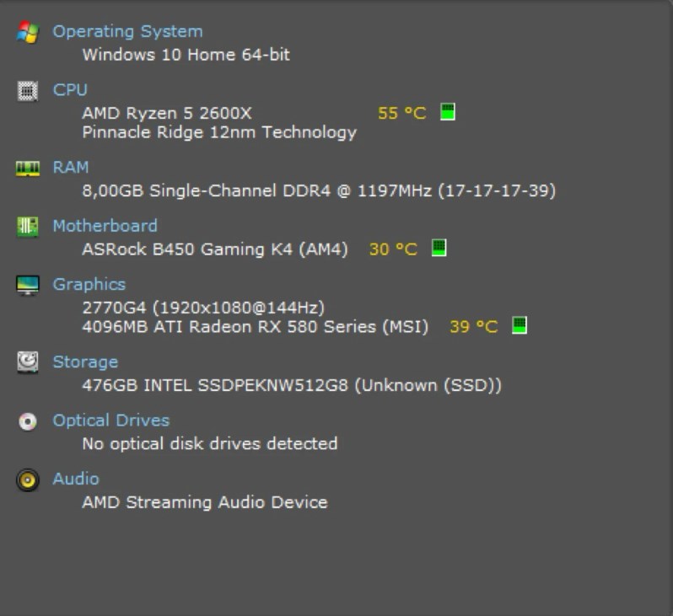The image size is (673, 616).
Task: Click the motherboard temperature value 30 °C
Action: pos(393,249)
